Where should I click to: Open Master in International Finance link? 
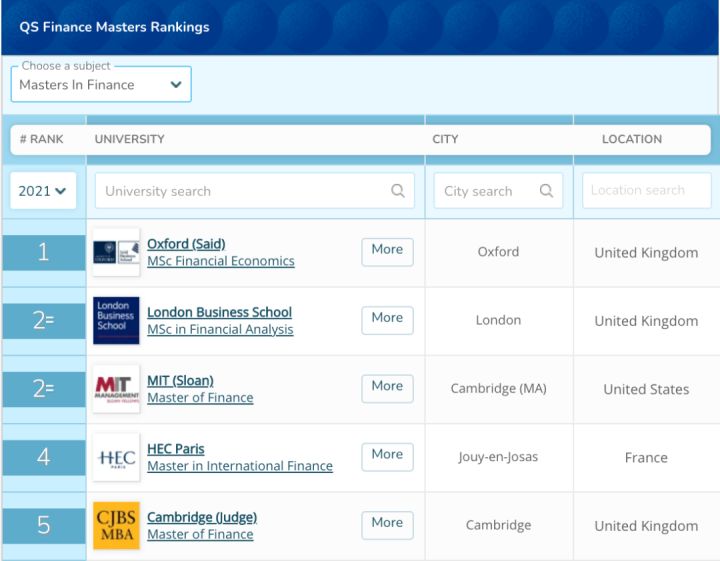coord(240,466)
